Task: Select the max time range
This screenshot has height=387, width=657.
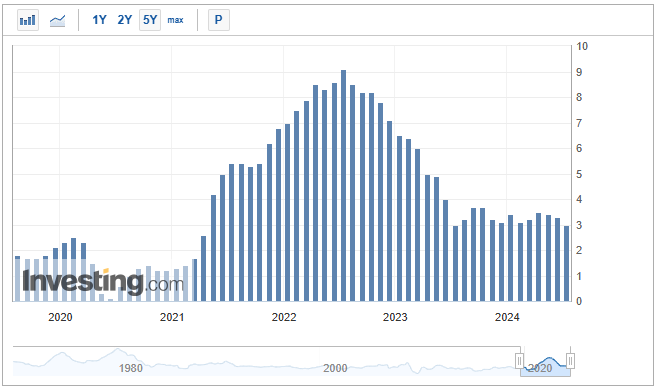Action: tap(175, 20)
